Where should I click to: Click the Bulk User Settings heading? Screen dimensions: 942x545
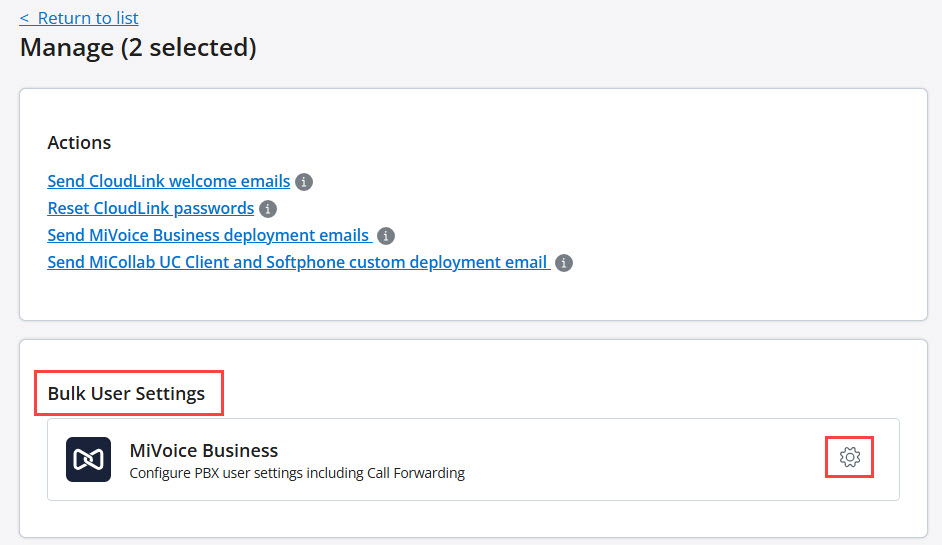click(126, 393)
